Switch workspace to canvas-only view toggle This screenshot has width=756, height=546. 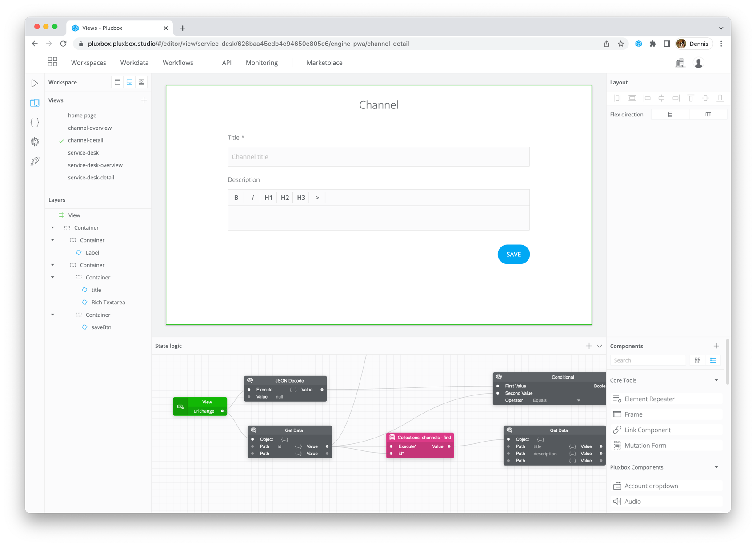tap(117, 82)
